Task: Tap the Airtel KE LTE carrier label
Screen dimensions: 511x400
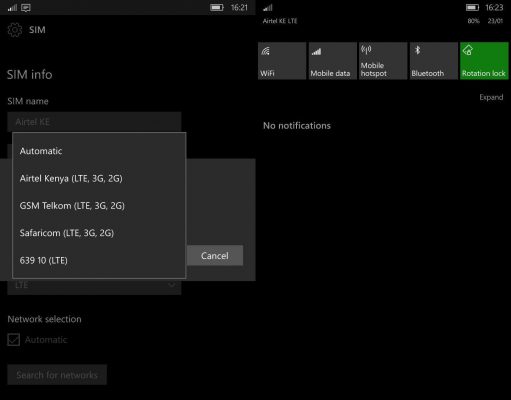Action: tap(280, 21)
